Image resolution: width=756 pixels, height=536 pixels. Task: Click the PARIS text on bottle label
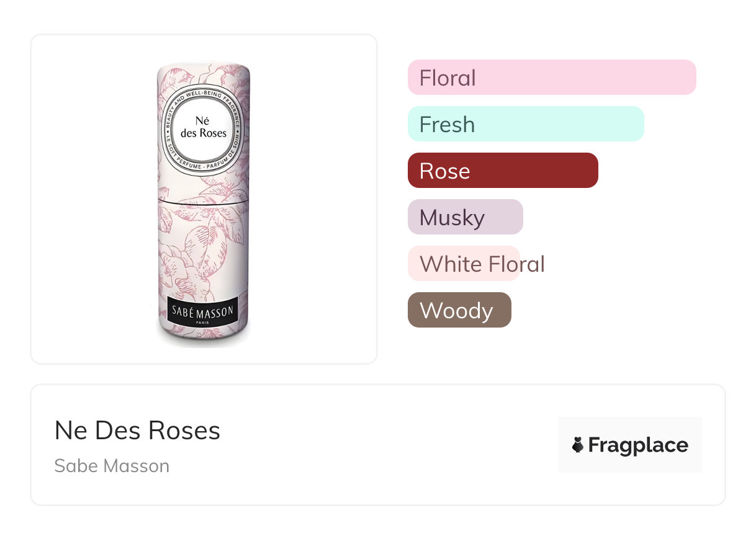click(202, 322)
